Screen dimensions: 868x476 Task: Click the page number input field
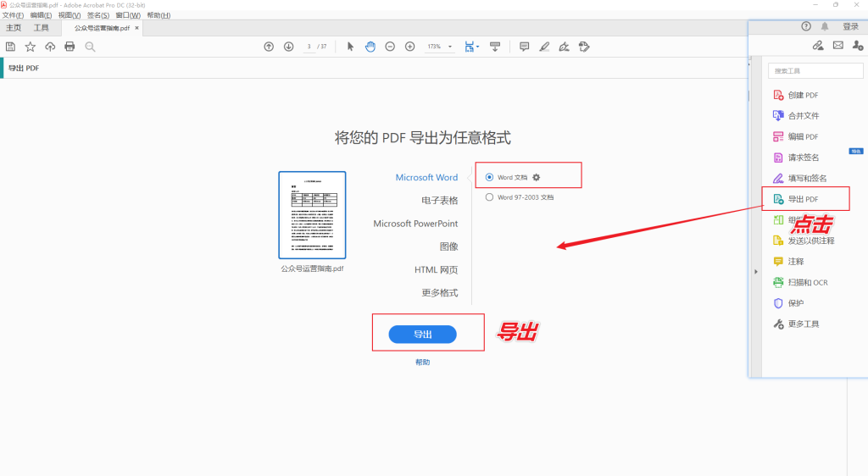309,47
